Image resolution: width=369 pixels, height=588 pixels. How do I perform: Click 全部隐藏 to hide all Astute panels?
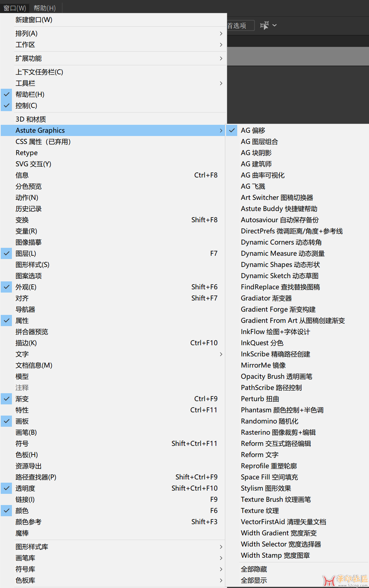click(x=254, y=569)
